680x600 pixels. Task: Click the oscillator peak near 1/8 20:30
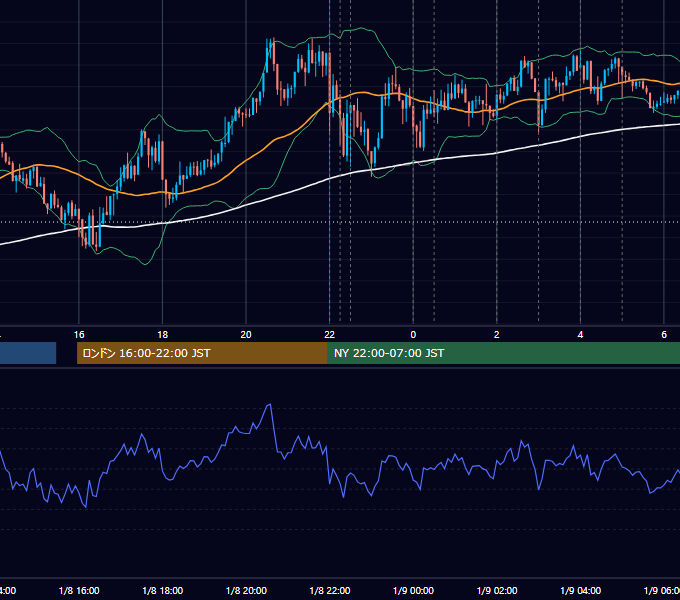[270, 404]
